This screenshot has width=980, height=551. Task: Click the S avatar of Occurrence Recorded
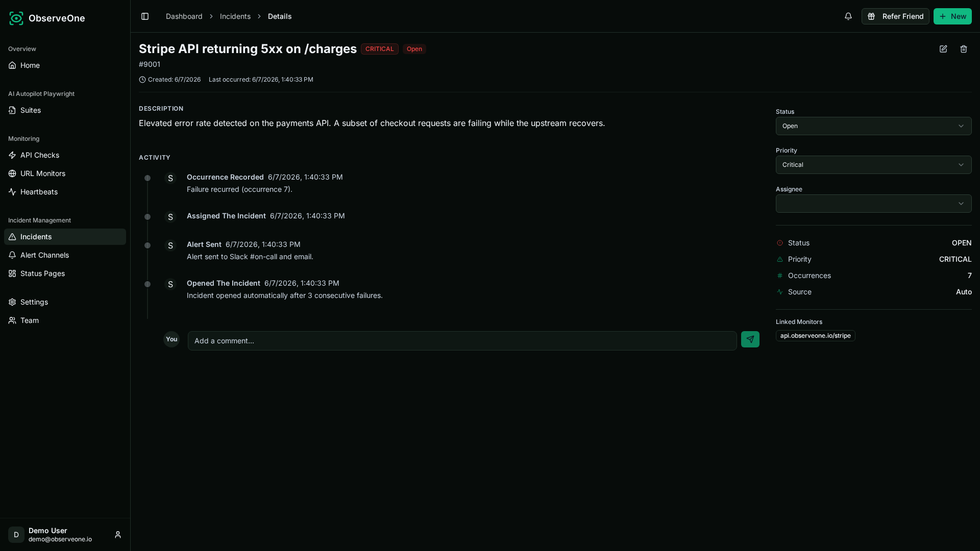pyautogui.click(x=170, y=178)
